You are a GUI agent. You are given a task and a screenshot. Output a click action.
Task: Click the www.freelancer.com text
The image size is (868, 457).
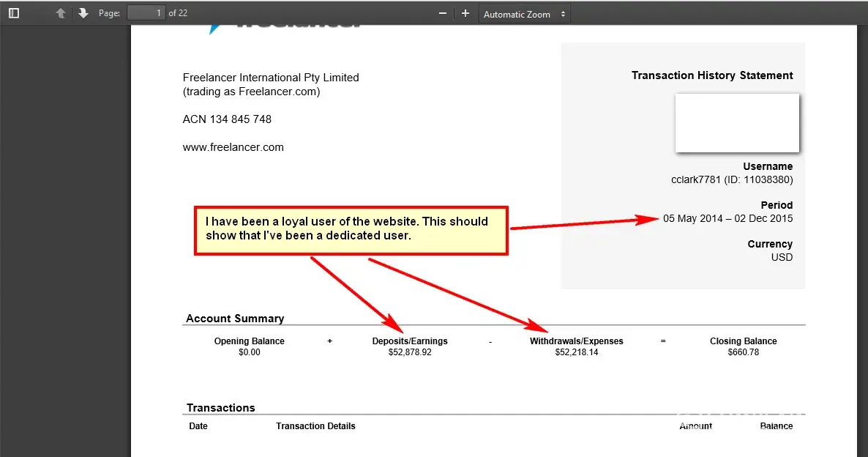[233, 147]
